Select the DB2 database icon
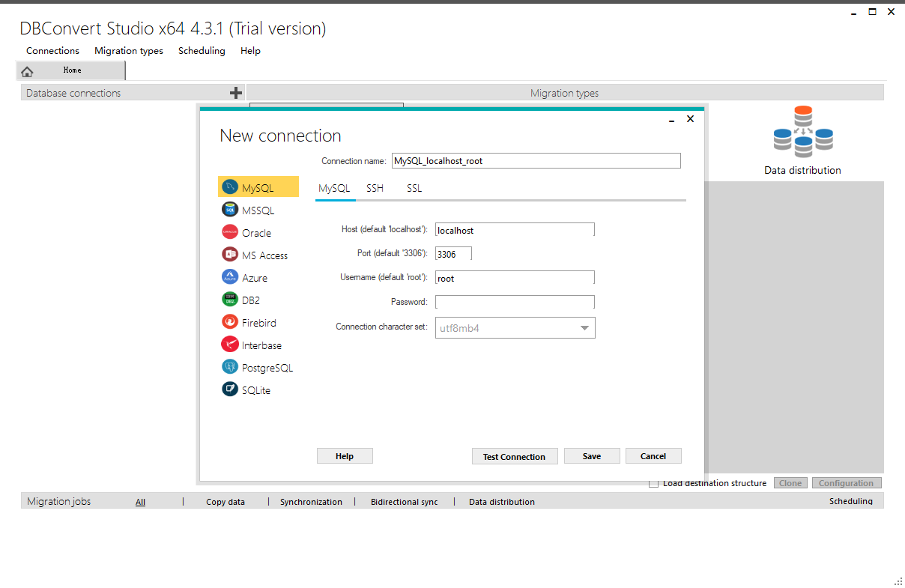This screenshot has height=588, width=905. (230, 300)
